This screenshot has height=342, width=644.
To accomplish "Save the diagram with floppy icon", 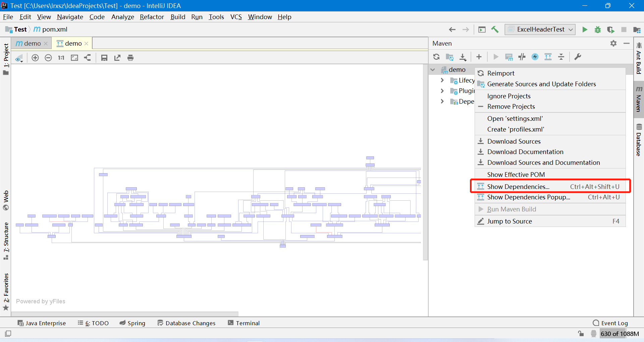I will coord(104,58).
